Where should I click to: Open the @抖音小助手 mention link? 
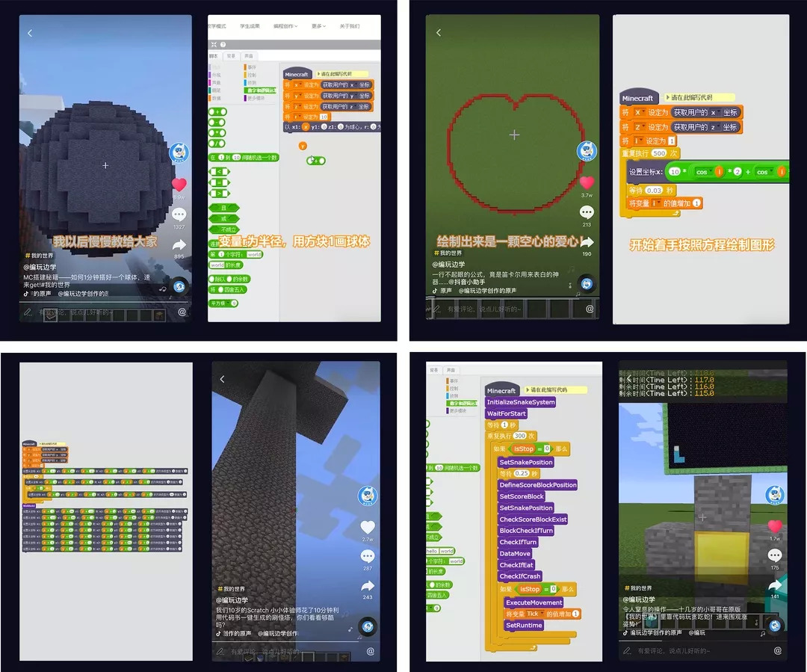click(x=467, y=282)
